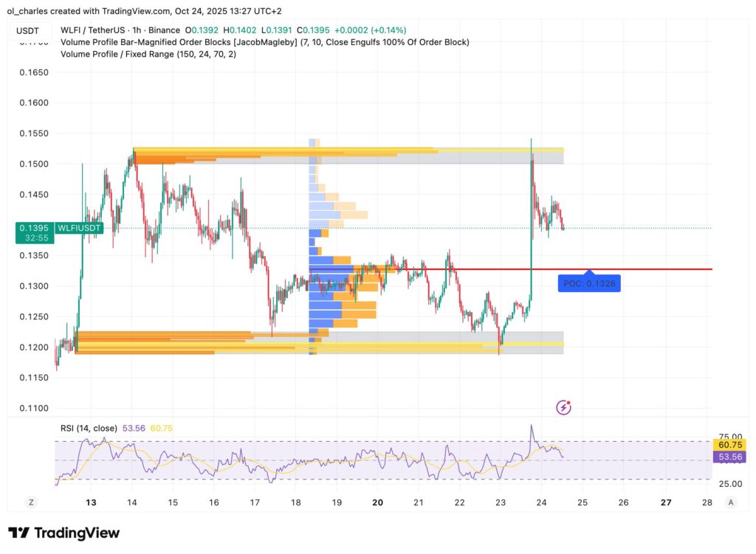The image size is (756, 554).
Task: Select the red POC horizontal line
Action: [x=650, y=269]
